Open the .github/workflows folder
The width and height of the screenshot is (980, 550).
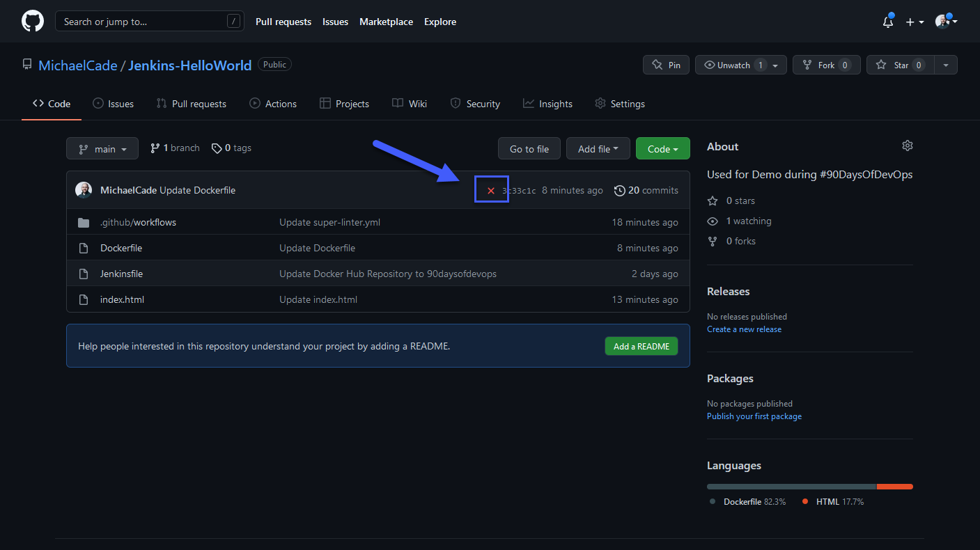(138, 222)
